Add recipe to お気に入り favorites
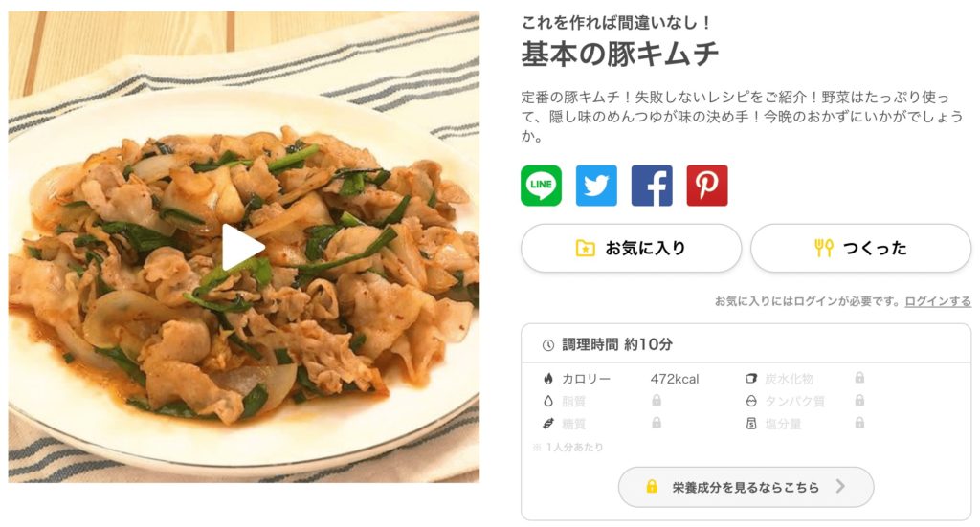 (x=632, y=248)
